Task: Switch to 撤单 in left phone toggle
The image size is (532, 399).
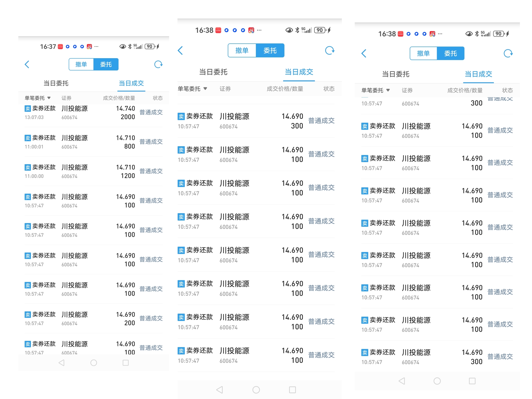Action: click(x=81, y=64)
